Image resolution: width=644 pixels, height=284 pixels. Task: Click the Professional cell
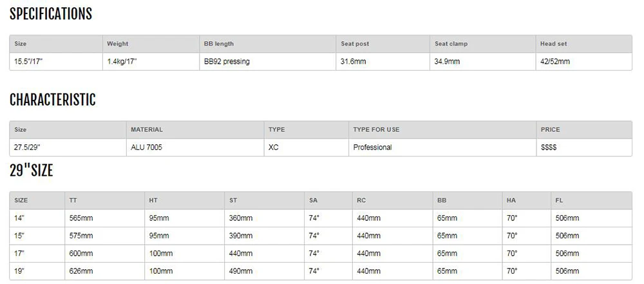click(372, 147)
